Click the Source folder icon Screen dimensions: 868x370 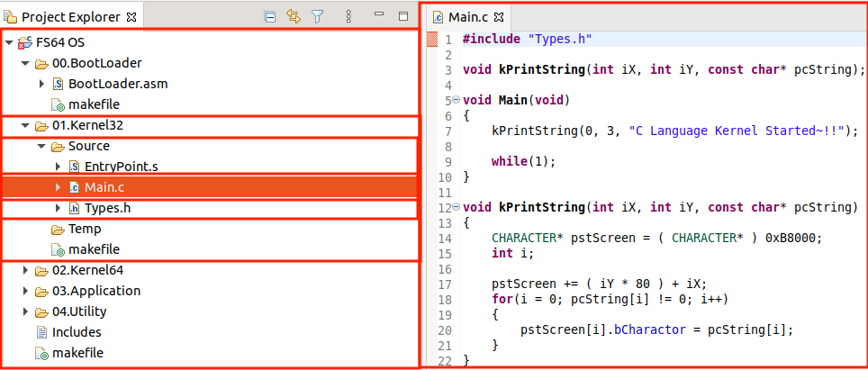[x=57, y=147]
